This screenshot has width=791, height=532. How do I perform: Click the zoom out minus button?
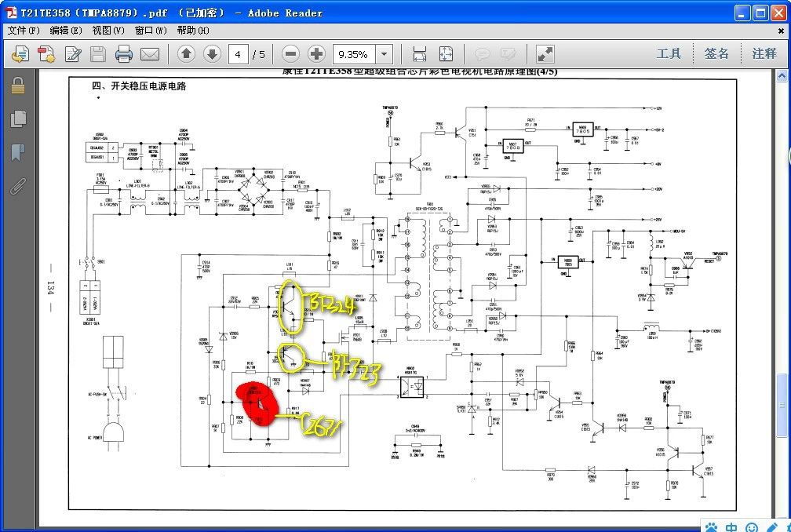coord(290,53)
